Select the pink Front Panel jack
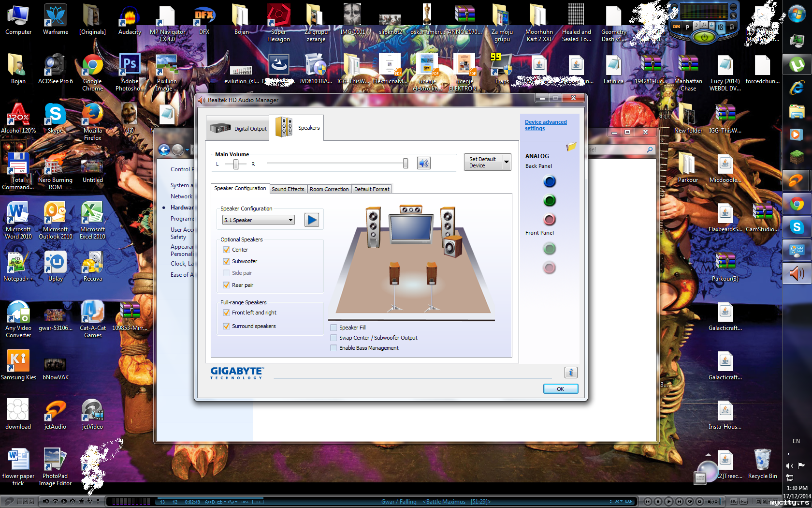 click(550, 268)
